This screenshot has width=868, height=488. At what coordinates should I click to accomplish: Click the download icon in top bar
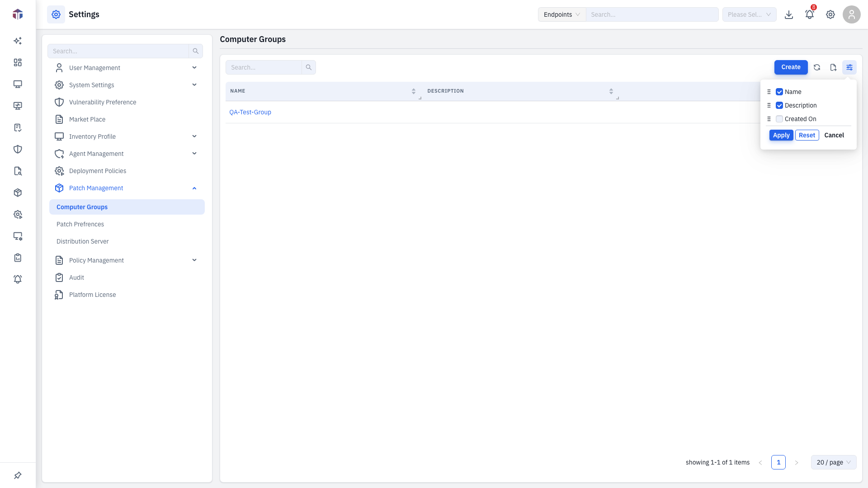click(x=789, y=14)
